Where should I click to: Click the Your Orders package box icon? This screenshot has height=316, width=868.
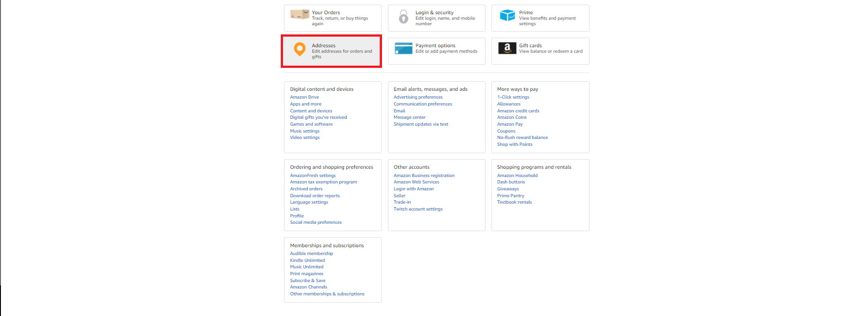(300, 14)
